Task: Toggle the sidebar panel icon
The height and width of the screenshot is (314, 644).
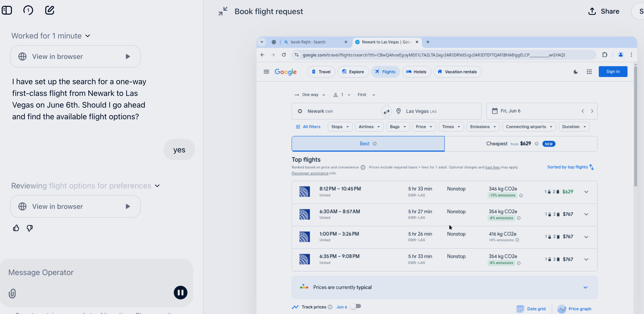Action: tap(7, 10)
